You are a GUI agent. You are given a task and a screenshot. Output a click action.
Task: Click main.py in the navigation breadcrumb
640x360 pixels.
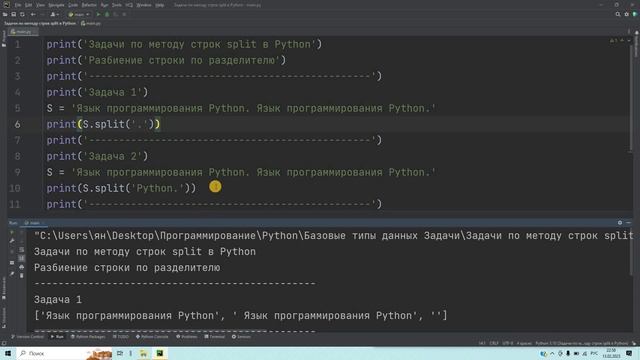(91, 23)
